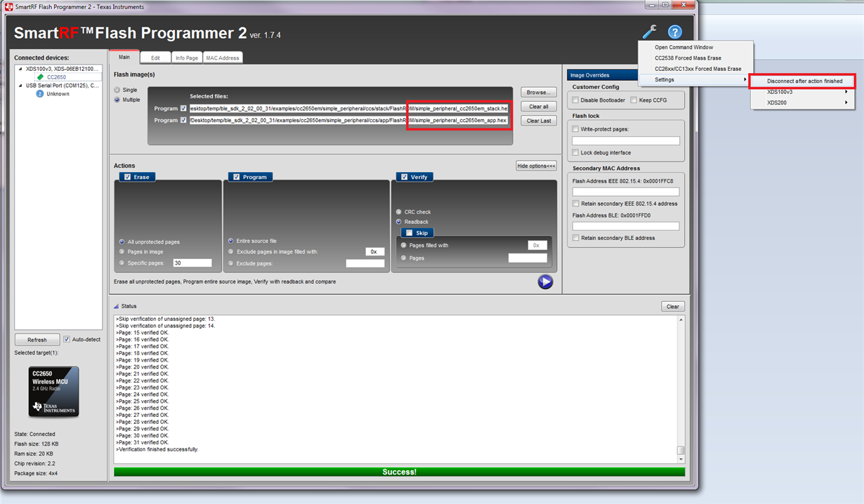This screenshot has width=864, height=504.
Task: Toggle the Auto-detect checkbox
Action: coord(67,339)
